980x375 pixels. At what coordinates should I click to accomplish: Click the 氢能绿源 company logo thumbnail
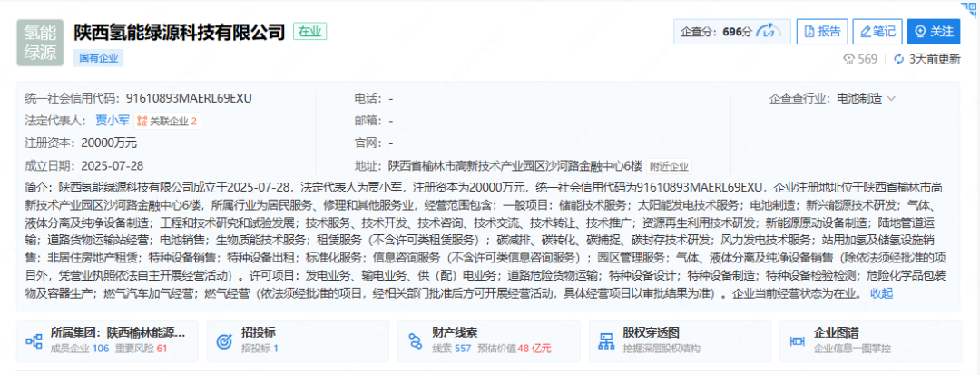pyautogui.click(x=40, y=43)
